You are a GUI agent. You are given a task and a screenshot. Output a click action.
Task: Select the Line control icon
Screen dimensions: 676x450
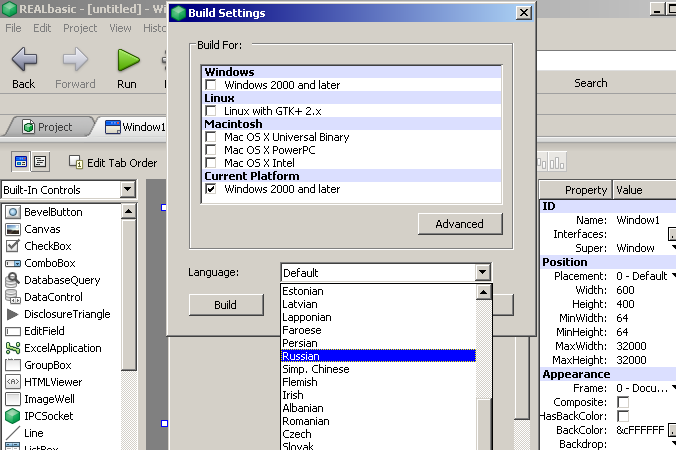click(13, 433)
